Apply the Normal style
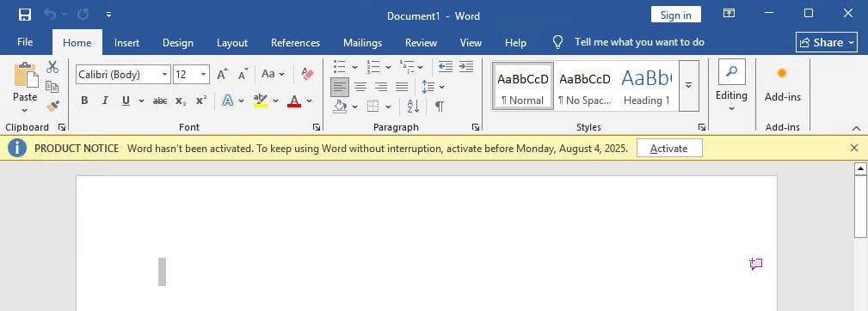868x311 pixels. click(x=522, y=86)
